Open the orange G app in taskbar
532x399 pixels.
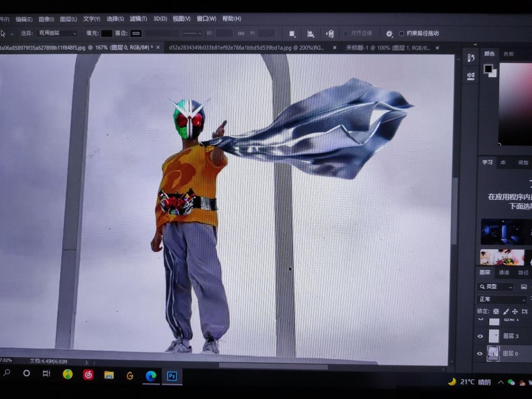point(130,375)
